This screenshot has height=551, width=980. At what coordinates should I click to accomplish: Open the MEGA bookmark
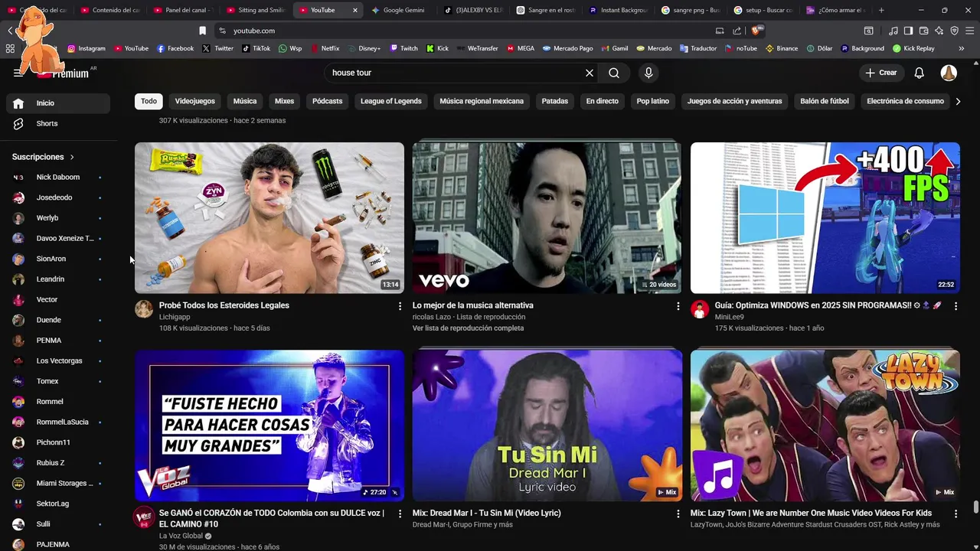coord(520,48)
